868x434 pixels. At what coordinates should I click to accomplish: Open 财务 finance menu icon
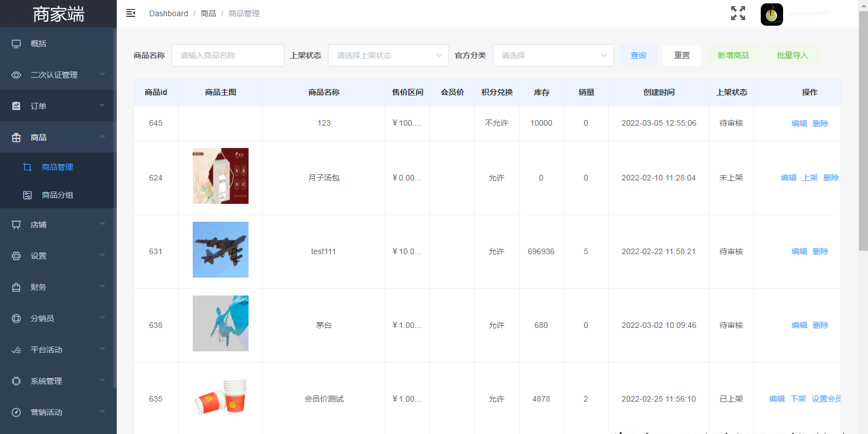pyautogui.click(x=16, y=287)
